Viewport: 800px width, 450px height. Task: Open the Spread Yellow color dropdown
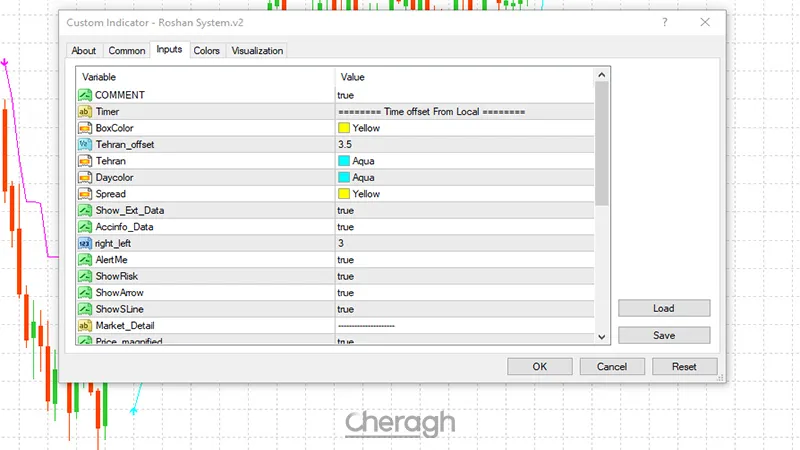click(465, 193)
